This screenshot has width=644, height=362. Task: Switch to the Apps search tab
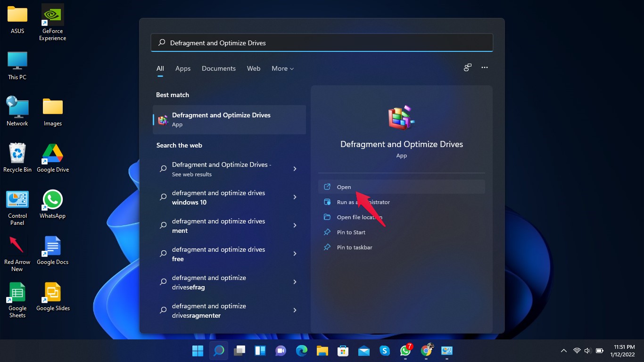183,68
